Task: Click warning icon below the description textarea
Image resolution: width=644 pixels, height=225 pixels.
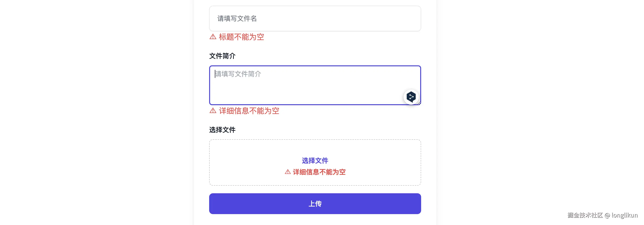Action: [x=213, y=111]
